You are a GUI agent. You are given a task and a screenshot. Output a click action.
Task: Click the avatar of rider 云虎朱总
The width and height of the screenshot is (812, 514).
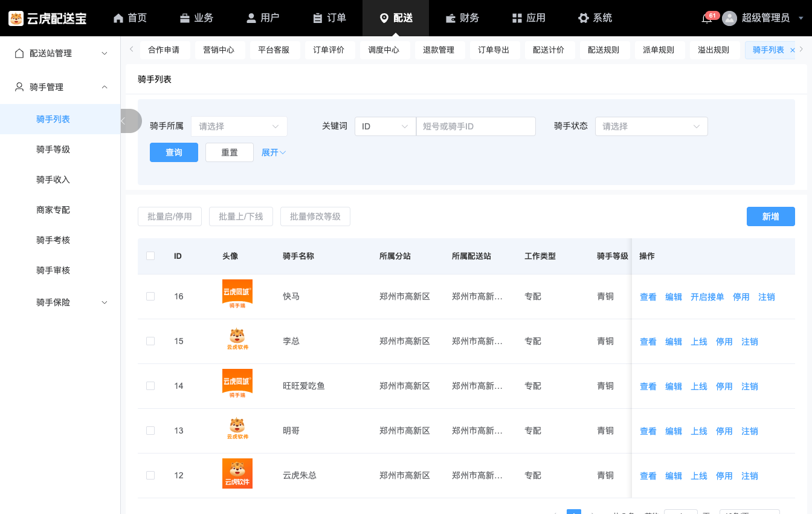click(237, 473)
